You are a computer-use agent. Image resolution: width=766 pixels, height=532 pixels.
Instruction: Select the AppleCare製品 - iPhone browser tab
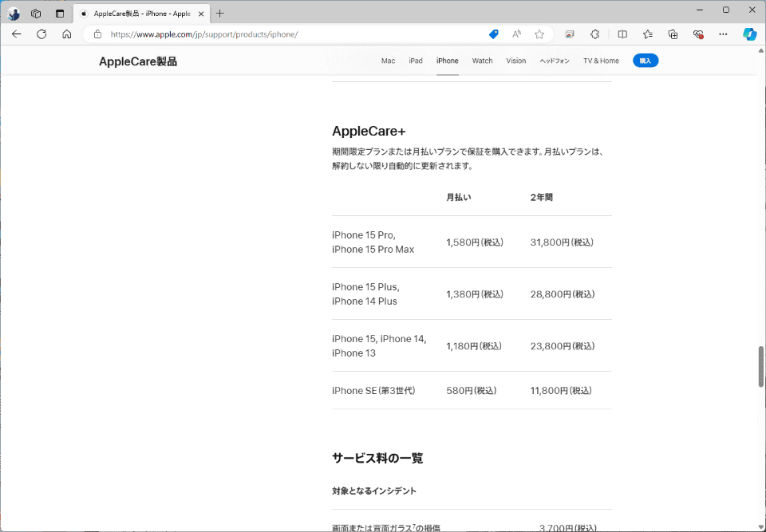(x=136, y=13)
